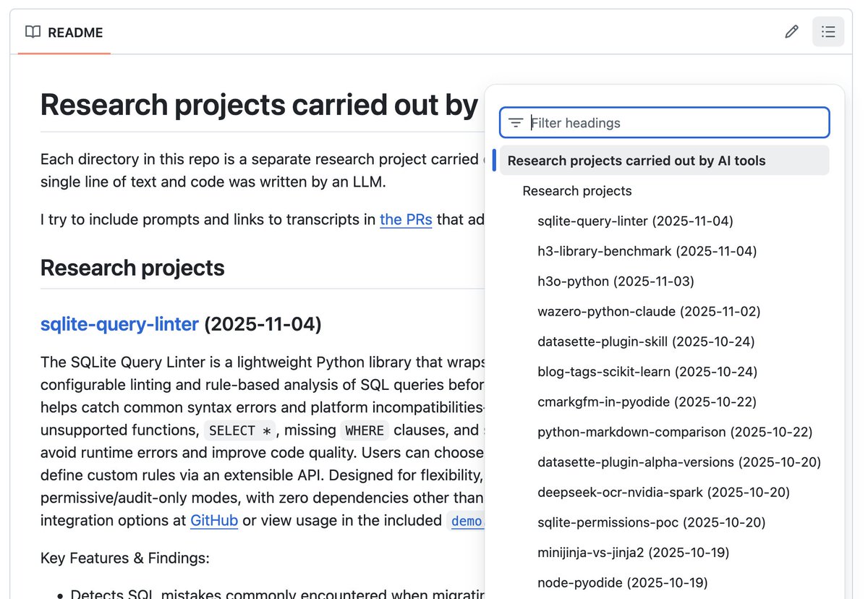The image size is (868, 599).
Task: Click the filter funnel icon
Action: point(515,122)
